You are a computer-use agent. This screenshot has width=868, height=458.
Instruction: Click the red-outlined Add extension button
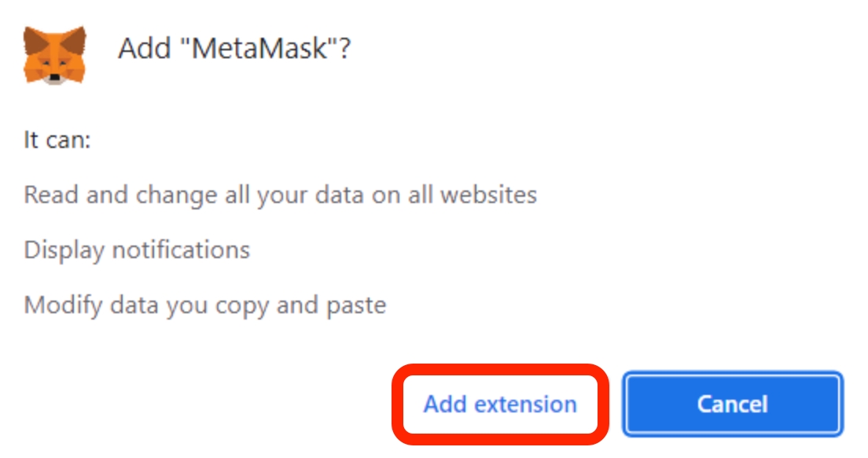click(500, 404)
